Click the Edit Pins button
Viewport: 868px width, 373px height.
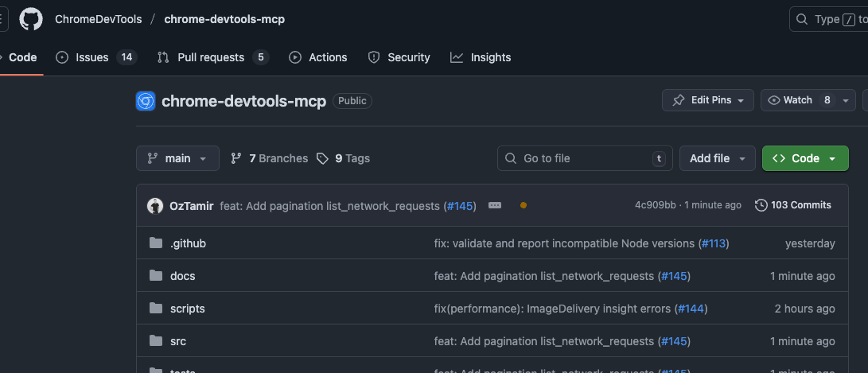coord(708,100)
